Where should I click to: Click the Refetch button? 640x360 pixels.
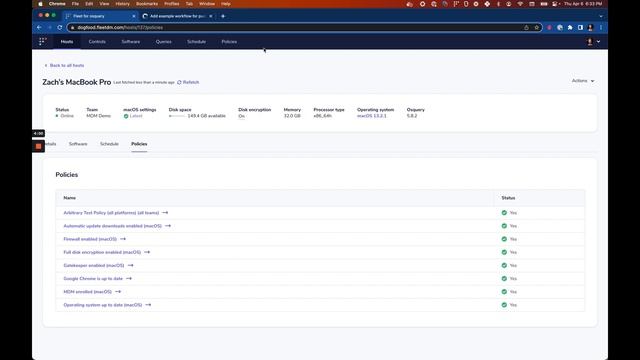pos(188,82)
